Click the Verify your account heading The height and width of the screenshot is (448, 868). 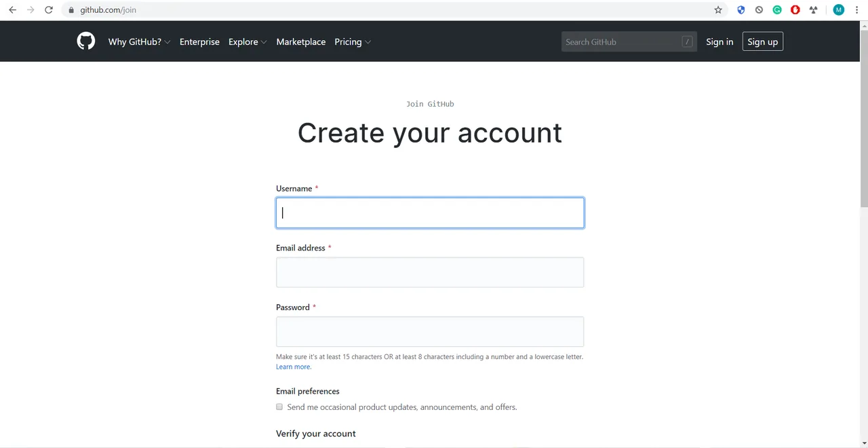coord(316,433)
